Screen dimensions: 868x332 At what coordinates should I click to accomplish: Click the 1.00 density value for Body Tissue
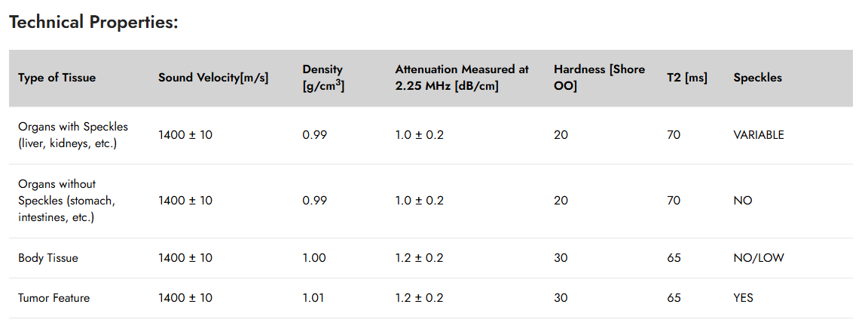coord(314,258)
